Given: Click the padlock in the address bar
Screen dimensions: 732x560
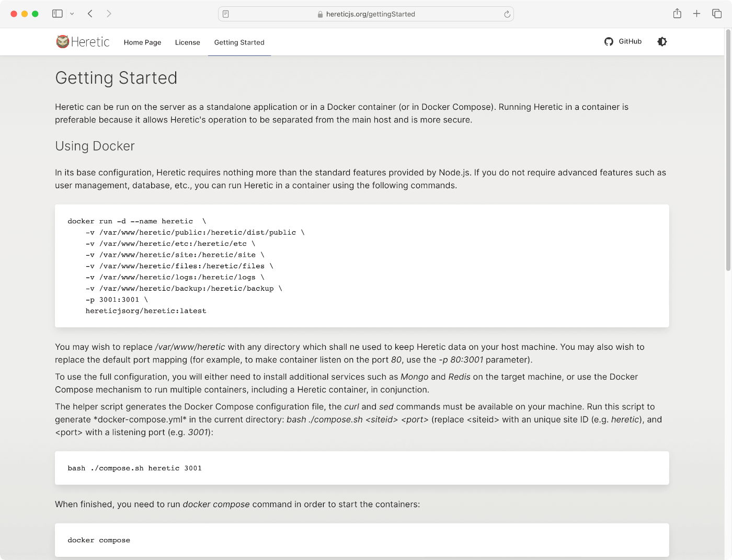Looking at the screenshot, I should pyautogui.click(x=320, y=15).
